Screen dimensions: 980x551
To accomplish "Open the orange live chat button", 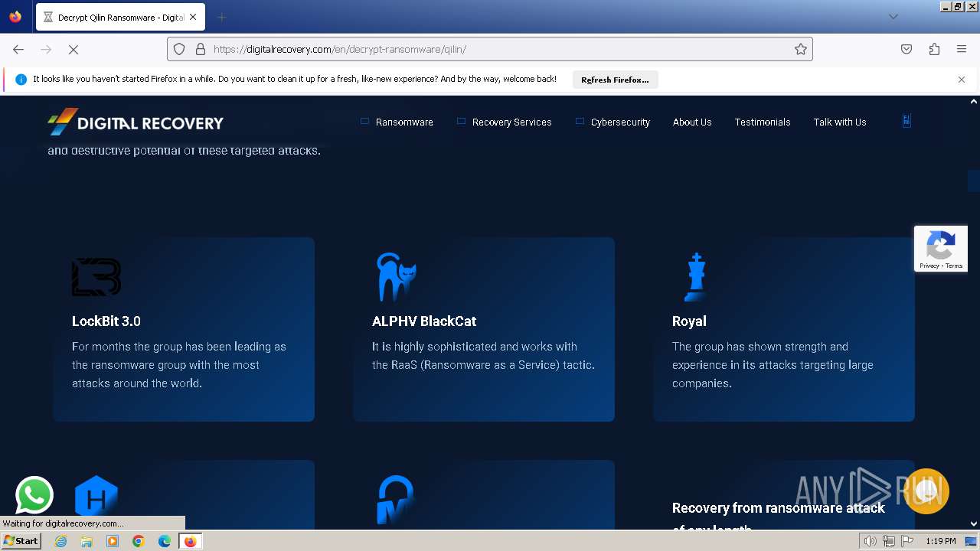I will point(926,491).
